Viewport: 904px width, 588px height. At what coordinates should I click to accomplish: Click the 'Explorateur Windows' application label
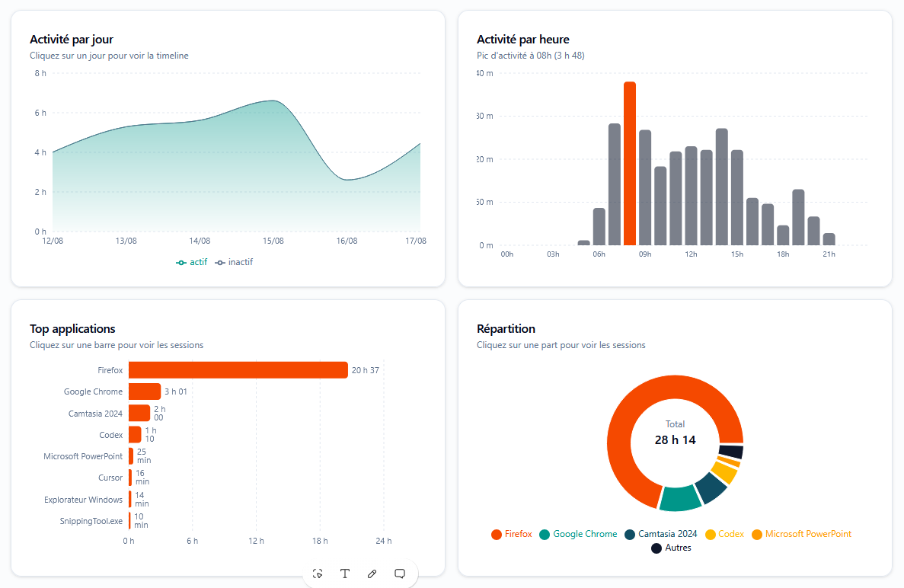pyautogui.click(x=84, y=500)
